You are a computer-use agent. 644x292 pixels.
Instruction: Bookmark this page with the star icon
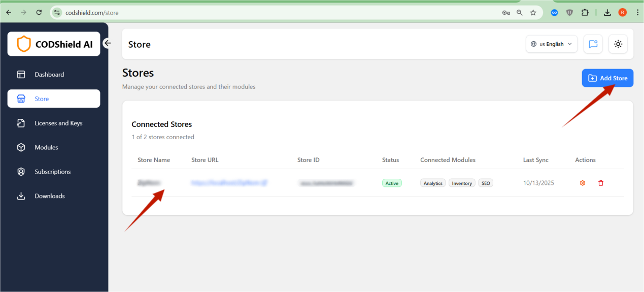point(533,13)
